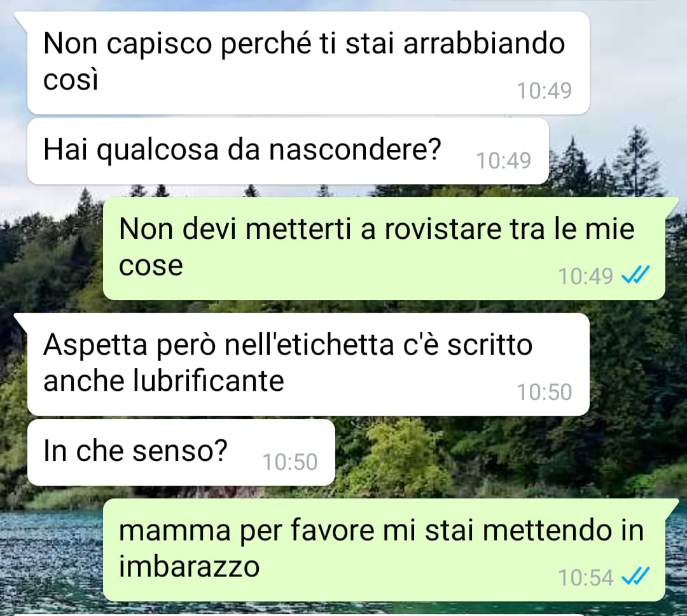Click the 10:54 timestamp on last message
Screen dimensions: 687x616
click(585, 577)
